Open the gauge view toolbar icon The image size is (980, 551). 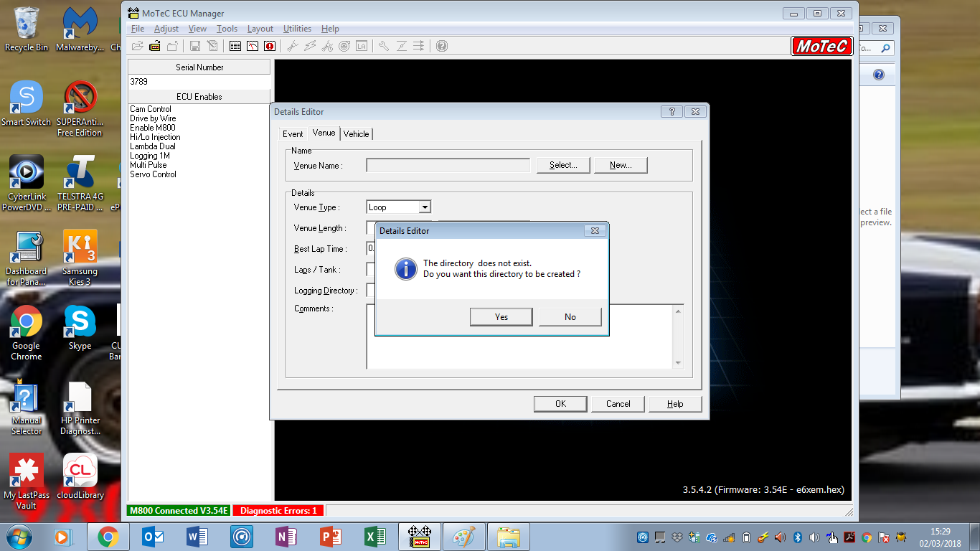[x=253, y=46]
